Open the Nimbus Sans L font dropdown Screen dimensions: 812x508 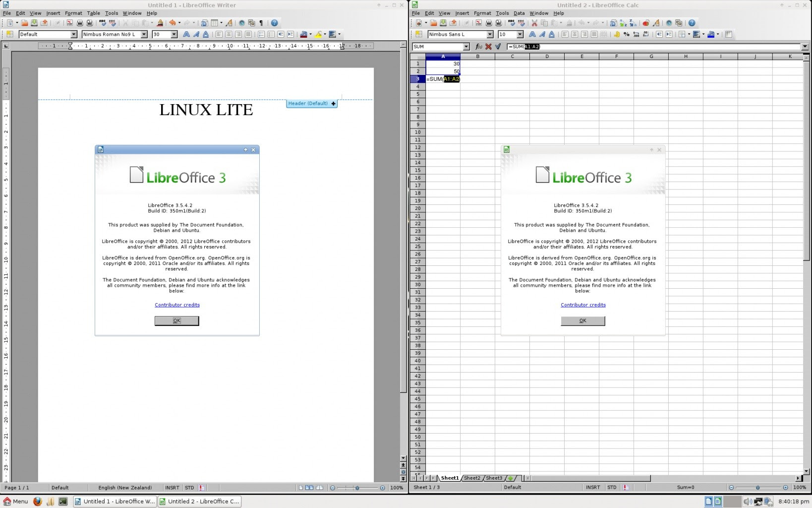pyautogui.click(x=490, y=34)
